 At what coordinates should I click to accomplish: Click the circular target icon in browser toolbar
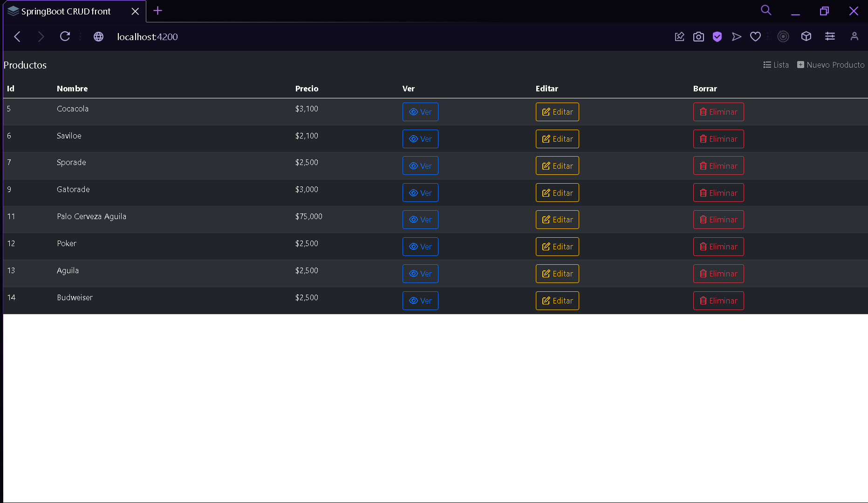coord(783,36)
